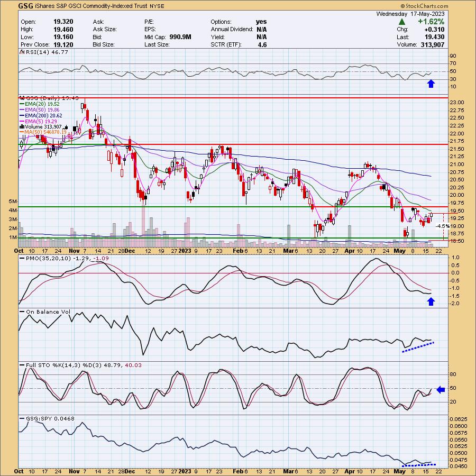Click the High value 19.460
This screenshot has width=476, height=476.
(x=63, y=29)
